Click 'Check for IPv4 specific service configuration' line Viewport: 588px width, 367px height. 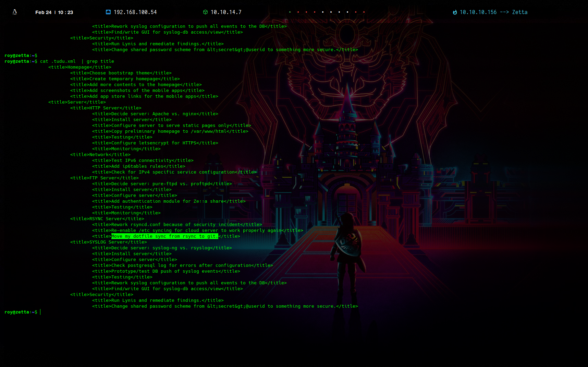tap(174, 172)
